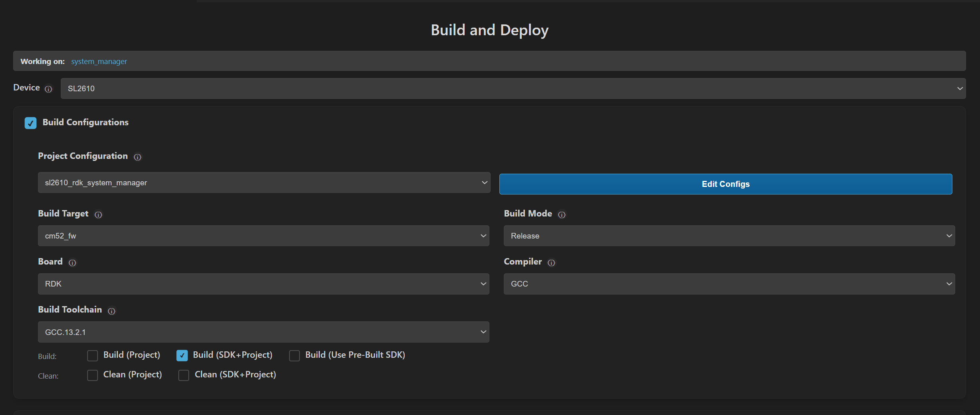Open the Board dropdown showing RDK
Screen dimensions: 980x415
[263, 284]
